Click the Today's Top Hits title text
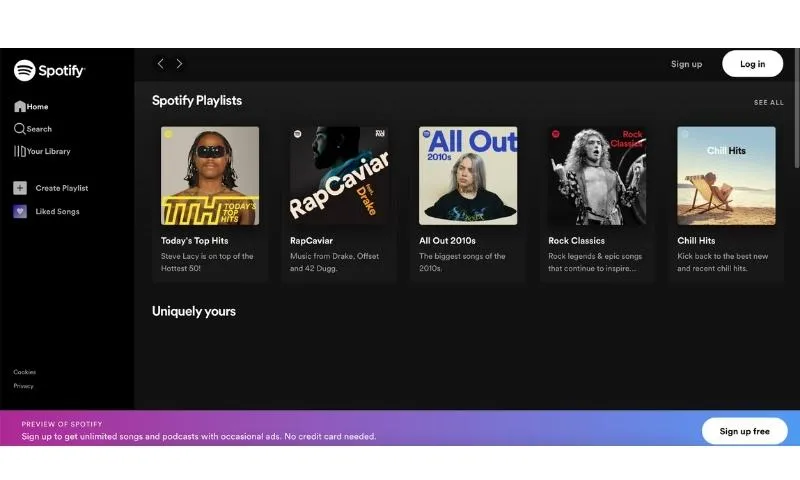The image size is (800, 480). (x=194, y=241)
